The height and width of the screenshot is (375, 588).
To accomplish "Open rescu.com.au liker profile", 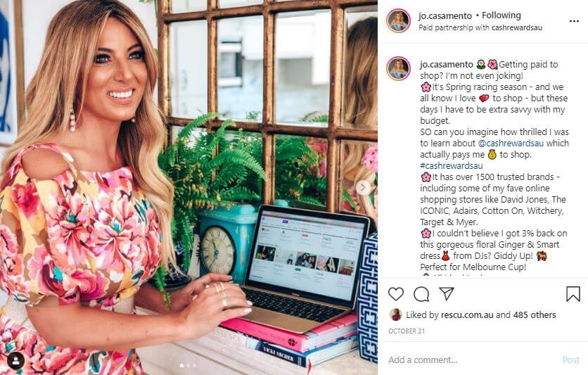I will click(467, 315).
